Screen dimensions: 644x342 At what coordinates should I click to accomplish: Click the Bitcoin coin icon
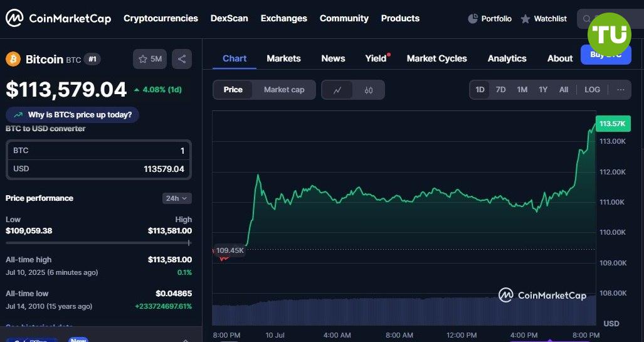coord(13,59)
